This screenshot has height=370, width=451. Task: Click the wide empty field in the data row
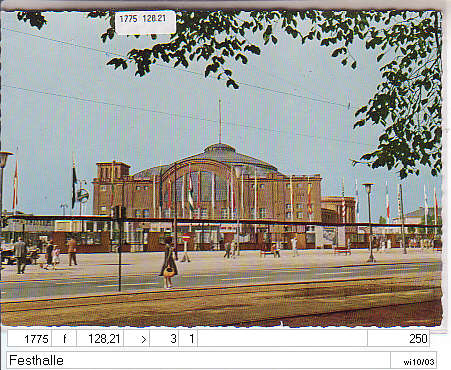(x=283, y=339)
